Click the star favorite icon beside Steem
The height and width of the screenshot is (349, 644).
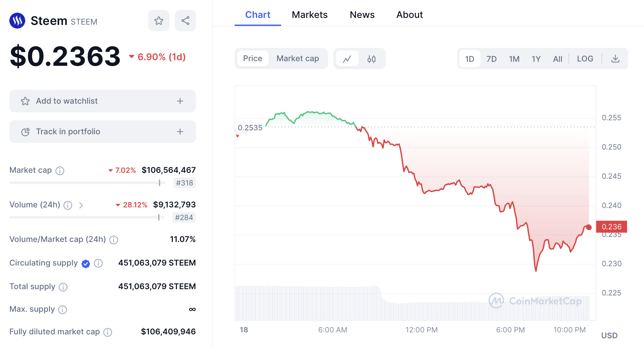[159, 21]
